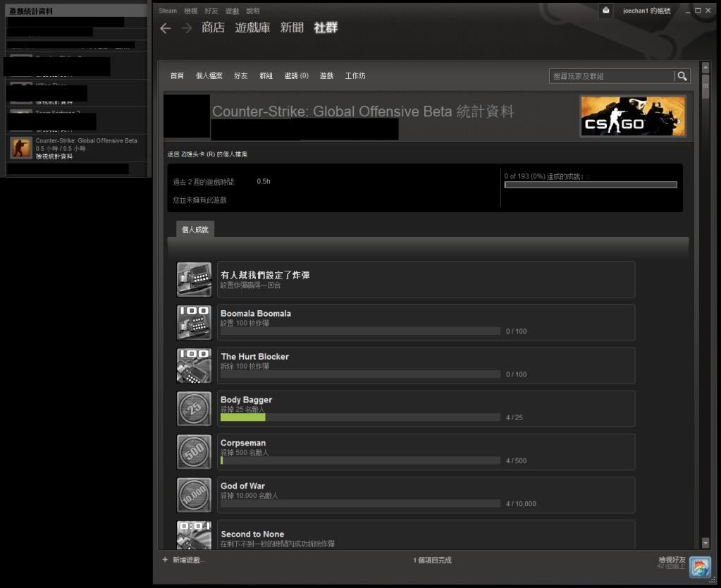Click the scrollbar down arrow
The image size is (721, 588).
coord(705,543)
